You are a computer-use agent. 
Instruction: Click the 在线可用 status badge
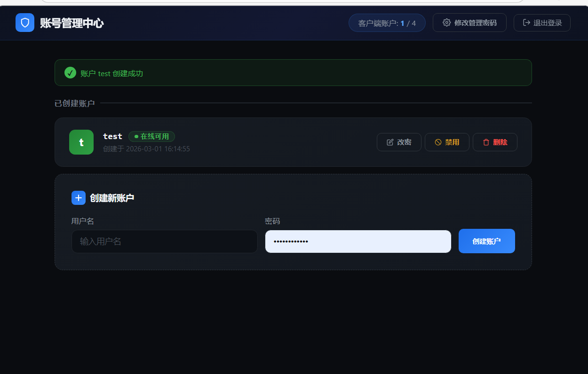(151, 136)
